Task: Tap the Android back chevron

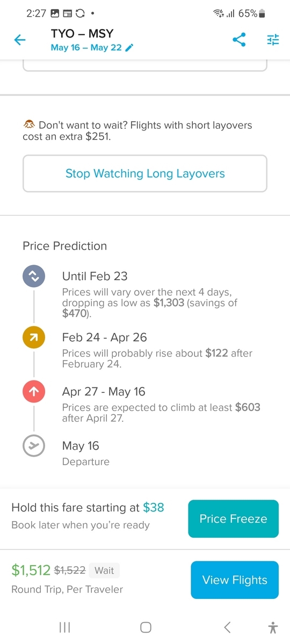Action: [x=227, y=627]
